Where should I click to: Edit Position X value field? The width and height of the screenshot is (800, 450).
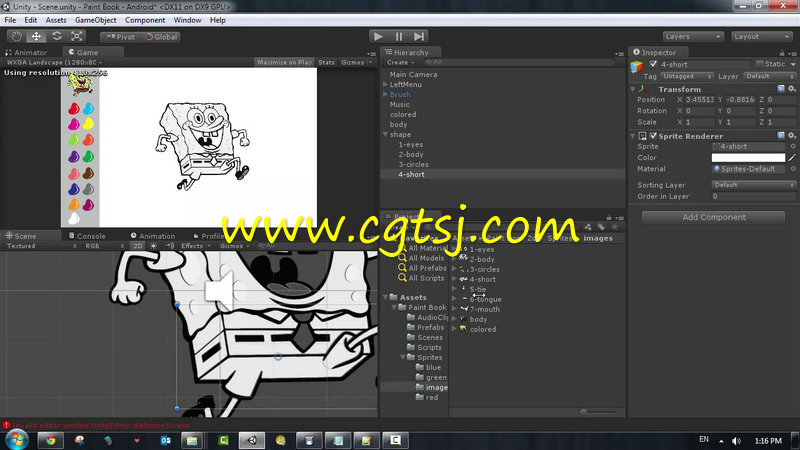[699, 99]
